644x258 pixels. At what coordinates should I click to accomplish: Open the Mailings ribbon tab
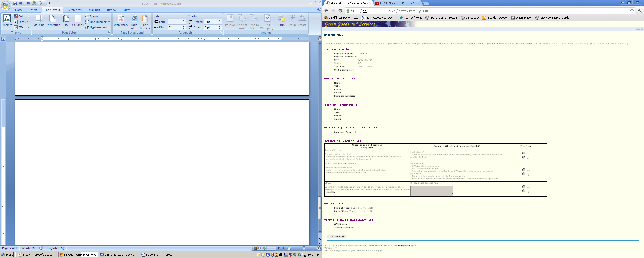pyautogui.click(x=94, y=10)
